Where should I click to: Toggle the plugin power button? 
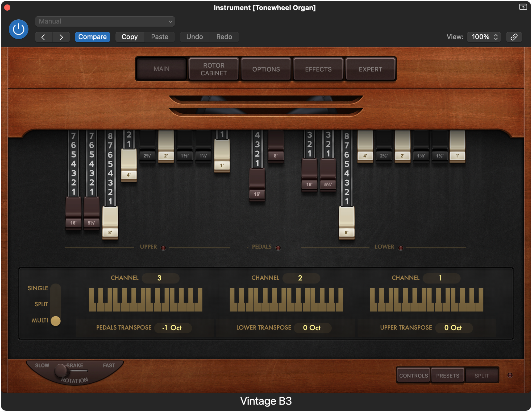[x=19, y=29]
